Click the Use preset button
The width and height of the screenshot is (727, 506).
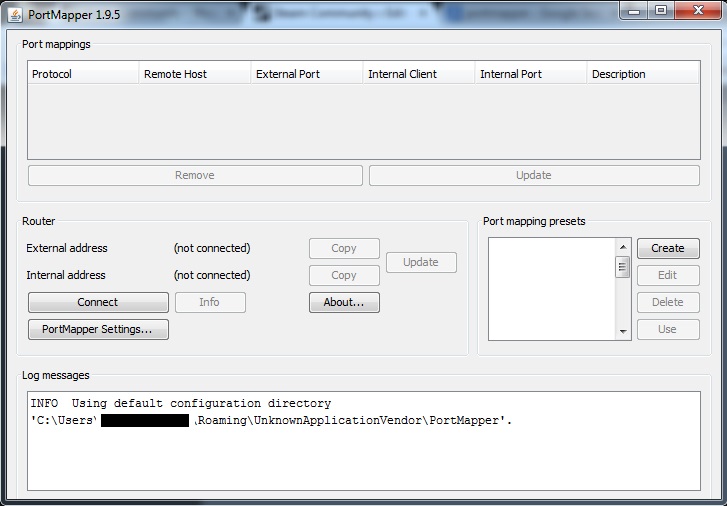coord(668,329)
